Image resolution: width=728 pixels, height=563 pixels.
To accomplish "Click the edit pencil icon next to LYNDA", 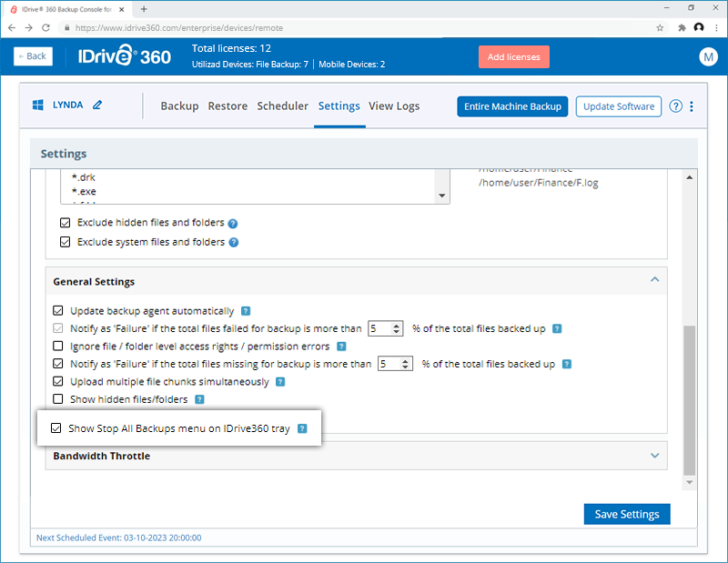I will [x=97, y=105].
